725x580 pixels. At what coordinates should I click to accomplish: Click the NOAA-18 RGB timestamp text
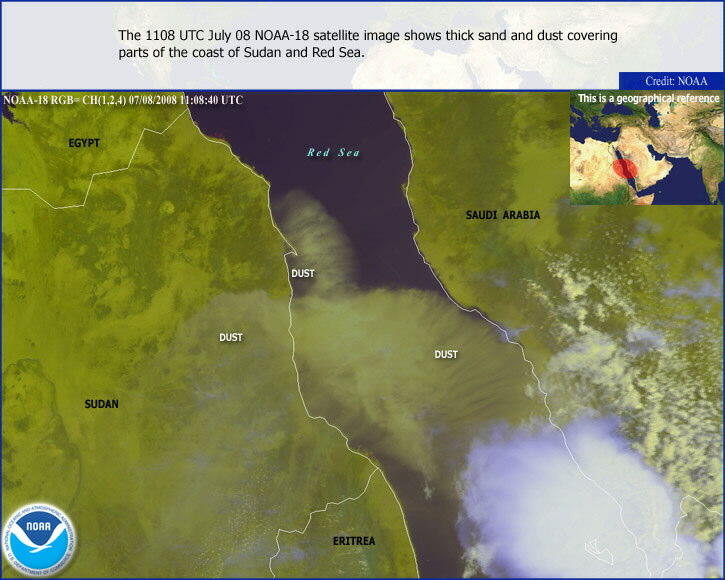pyautogui.click(x=123, y=100)
